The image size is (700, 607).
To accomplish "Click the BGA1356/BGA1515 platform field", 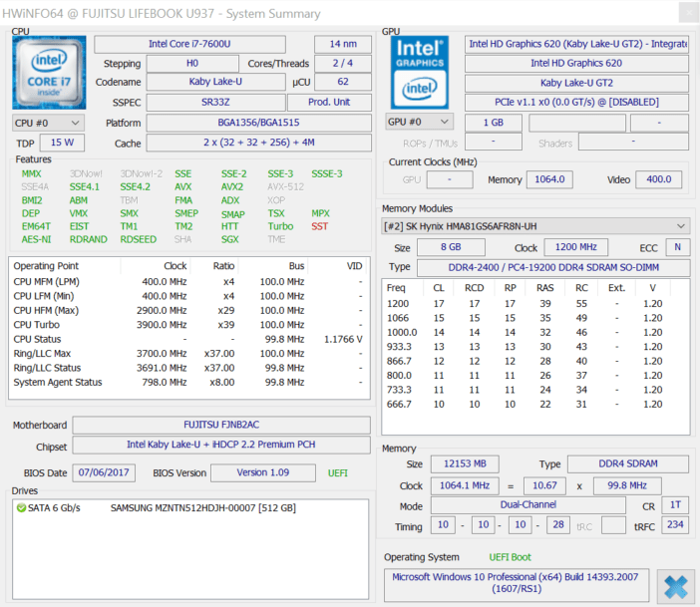I will tap(259, 123).
